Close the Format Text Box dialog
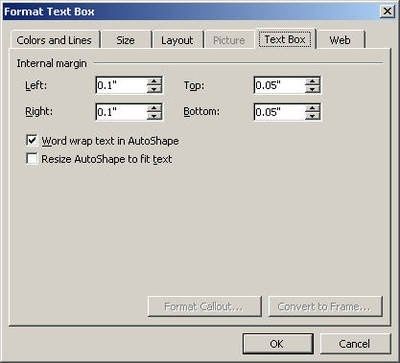 pos(387,11)
